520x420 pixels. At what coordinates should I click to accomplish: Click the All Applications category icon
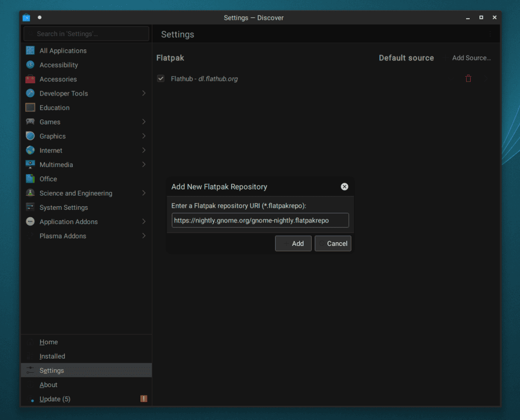(30, 51)
